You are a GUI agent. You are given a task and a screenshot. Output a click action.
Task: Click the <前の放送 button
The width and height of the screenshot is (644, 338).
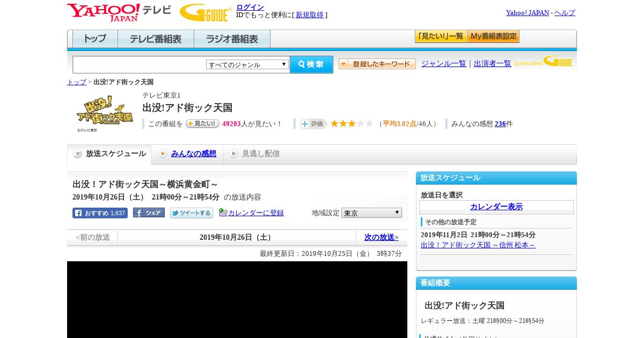pyautogui.click(x=93, y=237)
